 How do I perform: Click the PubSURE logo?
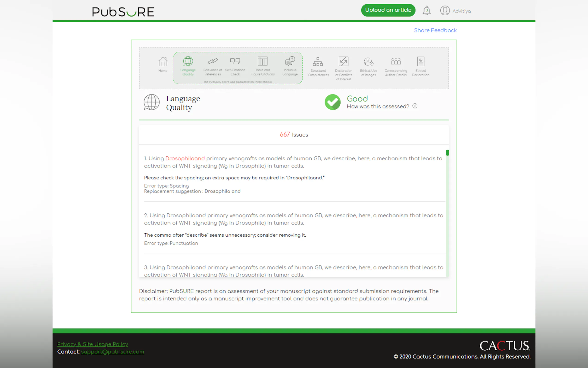tap(123, 12)
